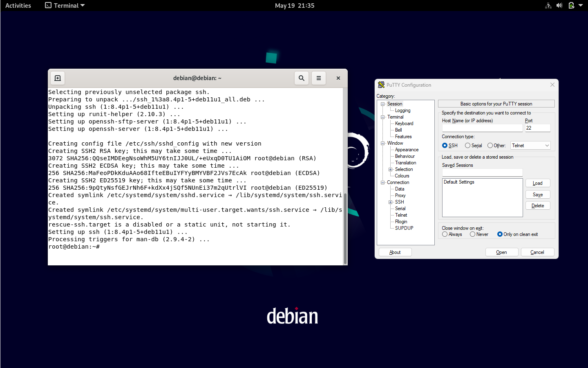Collapse the Session tree node
Viewport: 588px width, 368px height.
coord(383,104)
